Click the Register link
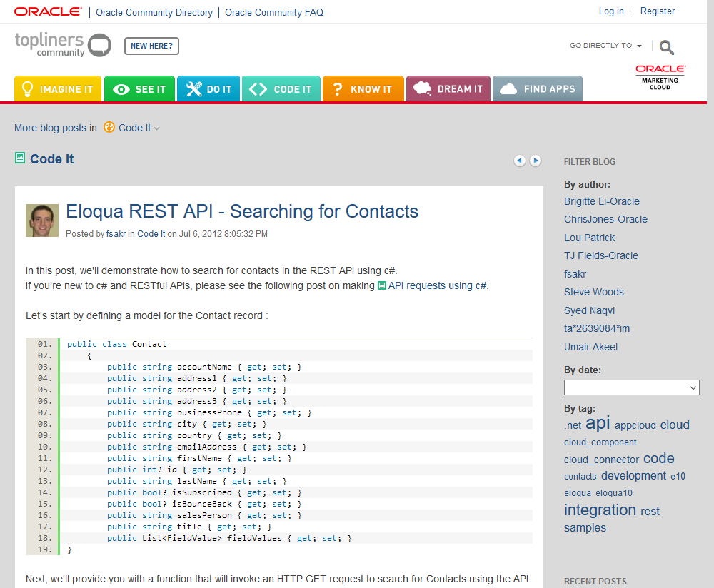Screen dimensions: 714x588 [657, 11]
